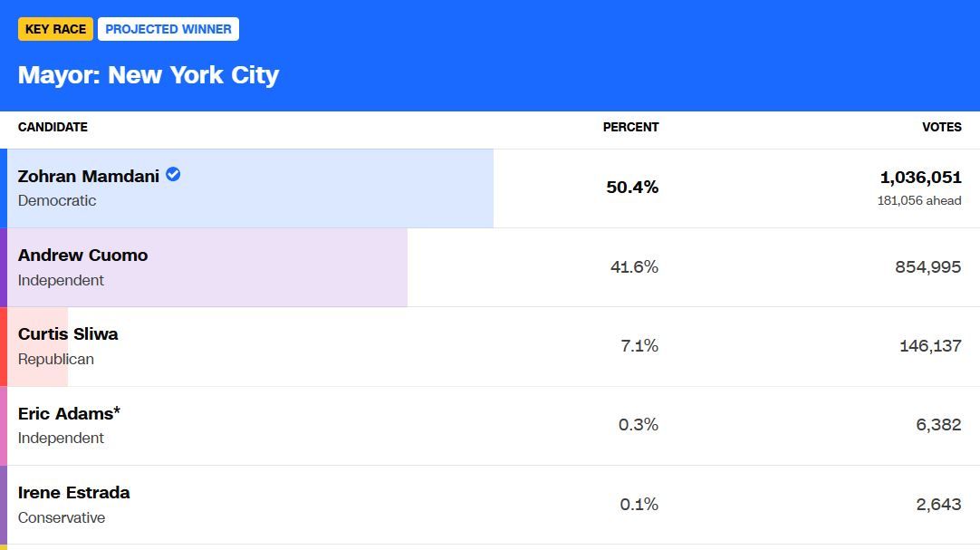The height and width of the screenshot is (550, 980).
Task: Click the VOTES column header
Action: point(942,127)
